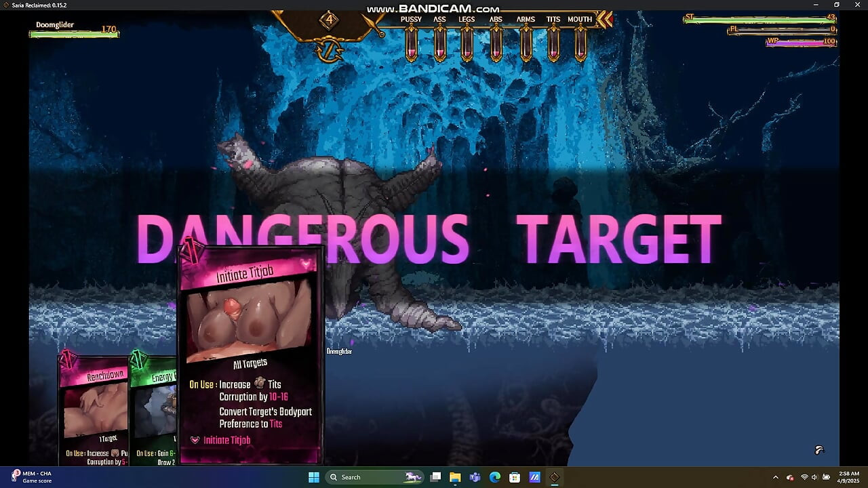Image resolution: width=868 pixels, height=488 pixels.
Task: Click the ARMS label in top bar
Action: [x=526, y=19]
